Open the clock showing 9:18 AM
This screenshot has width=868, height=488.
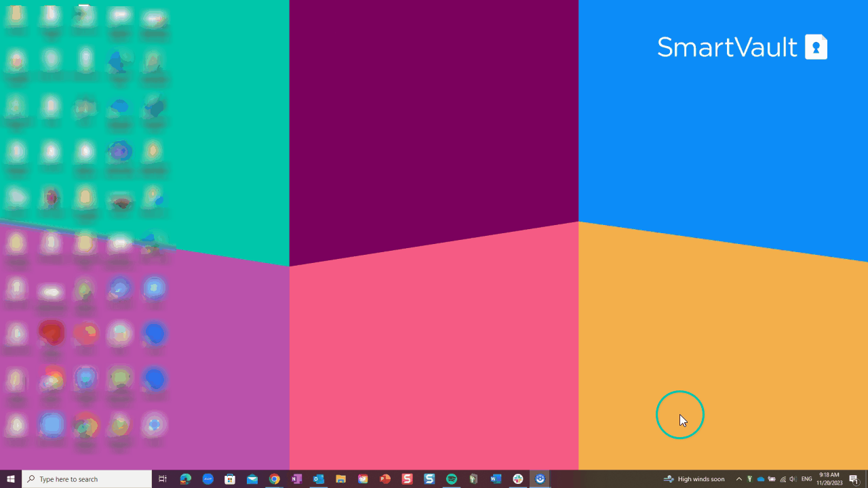point(830,479)
